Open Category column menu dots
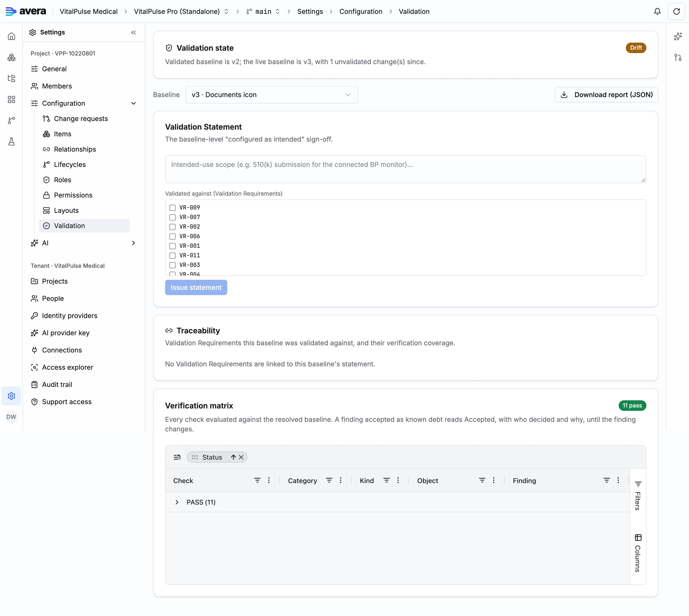The height and width of the screenshot is (616, 689). (x=341, y=480)
